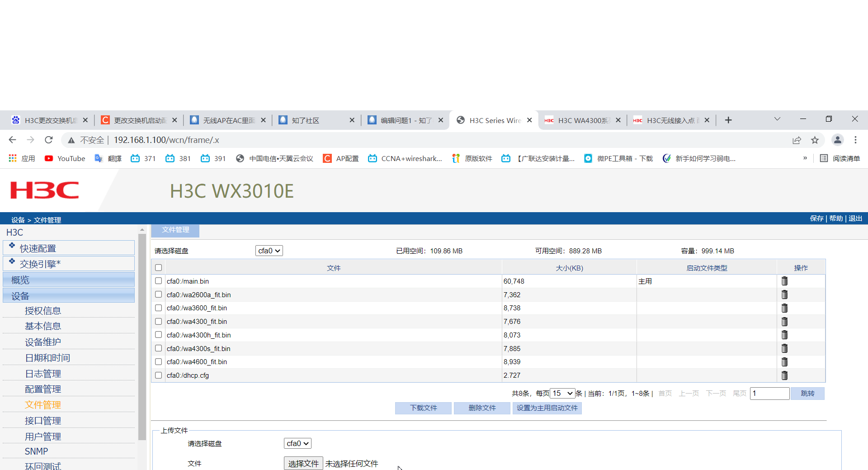Viewport: 868px width, 470px height.
Task: Open the Apps bookmark shortcut
Action: click(x=22, y=158)
